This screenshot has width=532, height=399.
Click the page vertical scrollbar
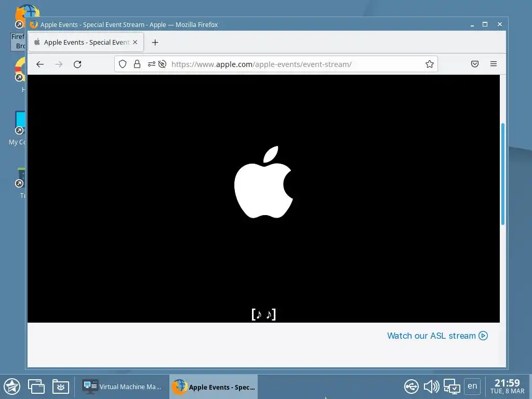coord(503,174)
